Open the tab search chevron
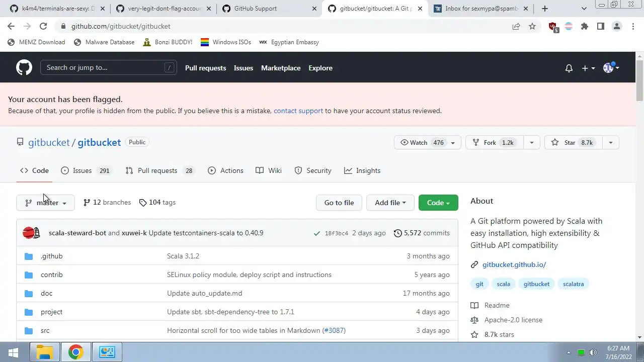Screen dimensions: 644x362 pos(584,8)
